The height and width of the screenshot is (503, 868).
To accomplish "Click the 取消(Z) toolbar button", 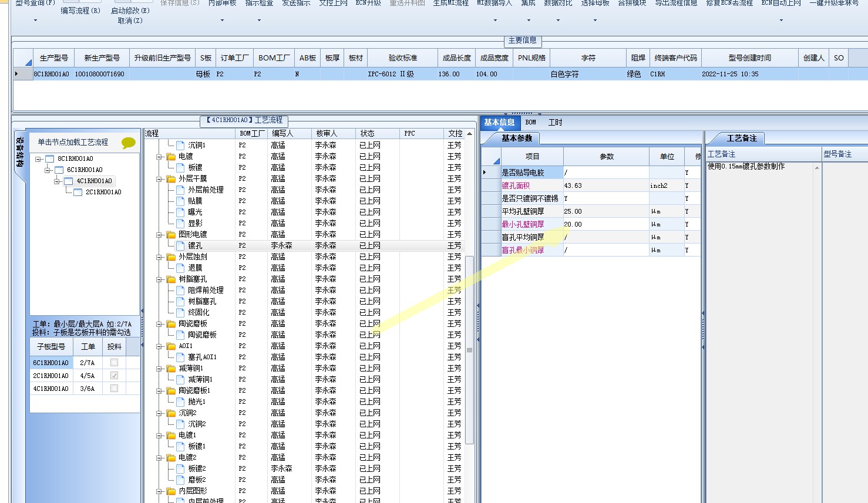I will [130, 21].
